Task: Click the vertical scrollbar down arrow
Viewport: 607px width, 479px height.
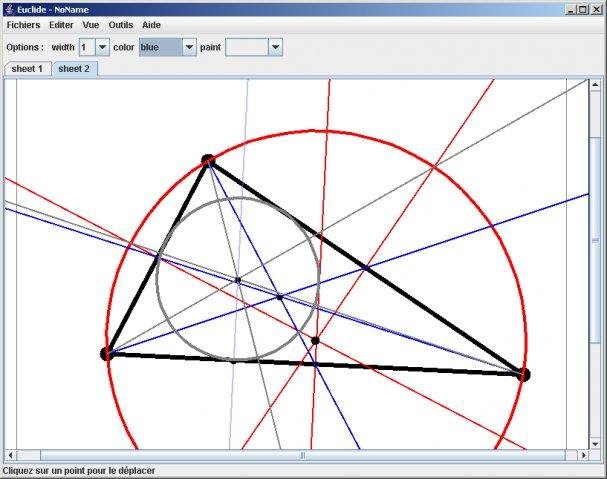Action: (x=595, y=443)
